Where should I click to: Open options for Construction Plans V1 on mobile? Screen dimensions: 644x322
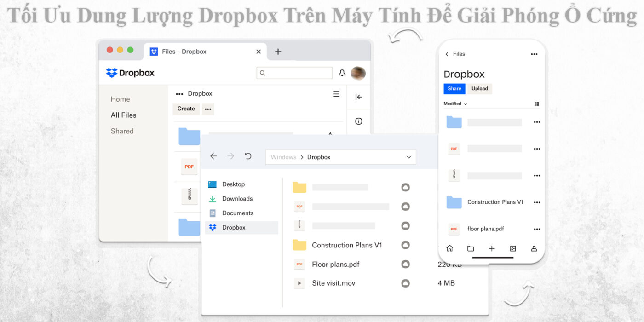pyautogui.click(x=537, y=202)
